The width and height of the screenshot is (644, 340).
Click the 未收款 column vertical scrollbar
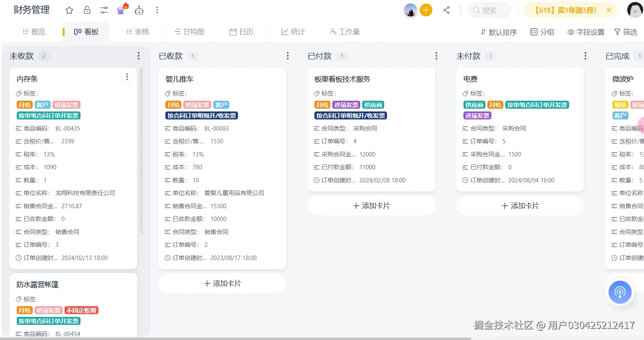[x=141, y=151]
